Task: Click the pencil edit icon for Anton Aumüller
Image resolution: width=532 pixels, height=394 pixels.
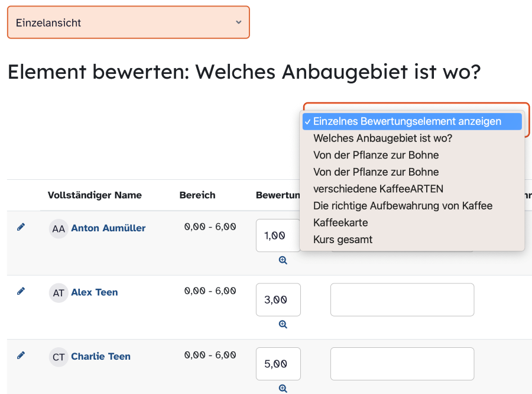Action: coord(21,227)
